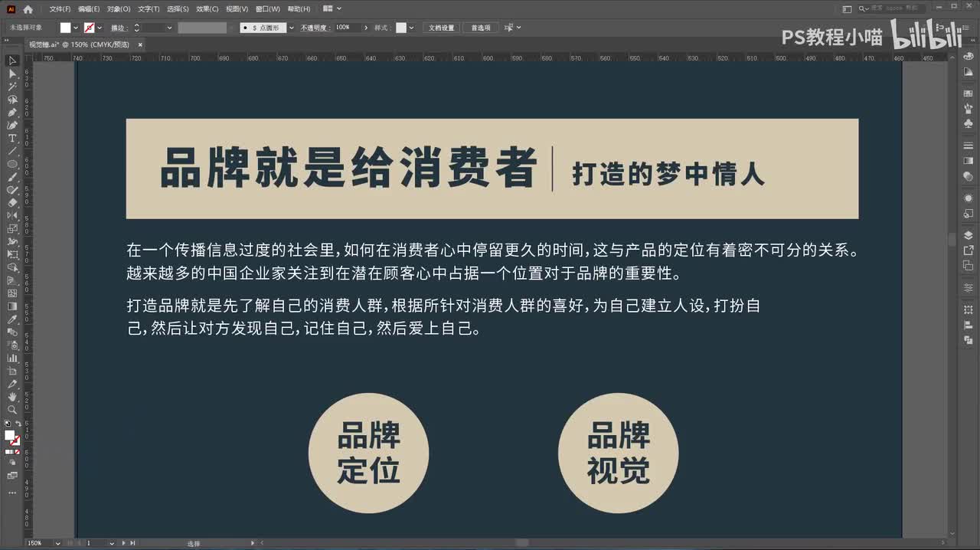Pick the Eyedropper tool
Screen dimensions: 980x550
coord(12,319)
